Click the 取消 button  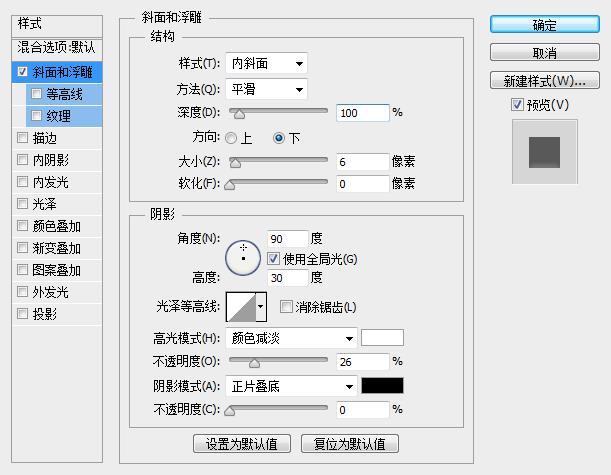[x=544, y=52]
